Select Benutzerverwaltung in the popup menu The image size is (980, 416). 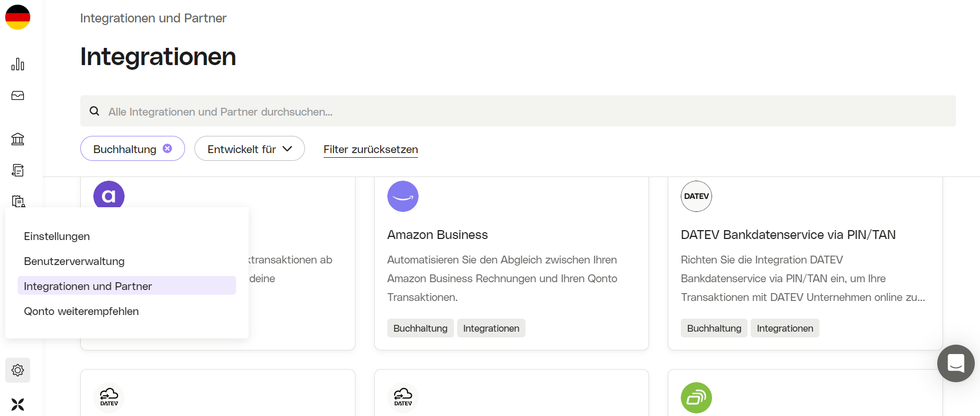click(x=127, y=261)
